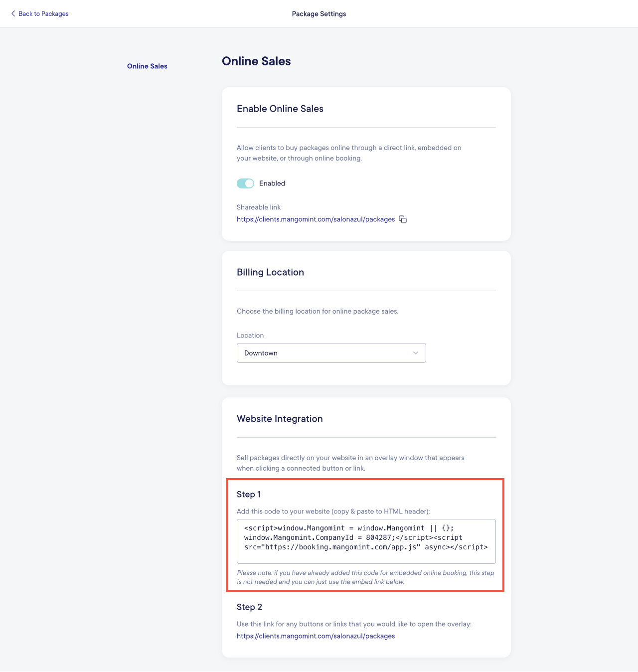The image size is (638, 672).
Task: Click the Step 1 heading
Action: [249, 494]
